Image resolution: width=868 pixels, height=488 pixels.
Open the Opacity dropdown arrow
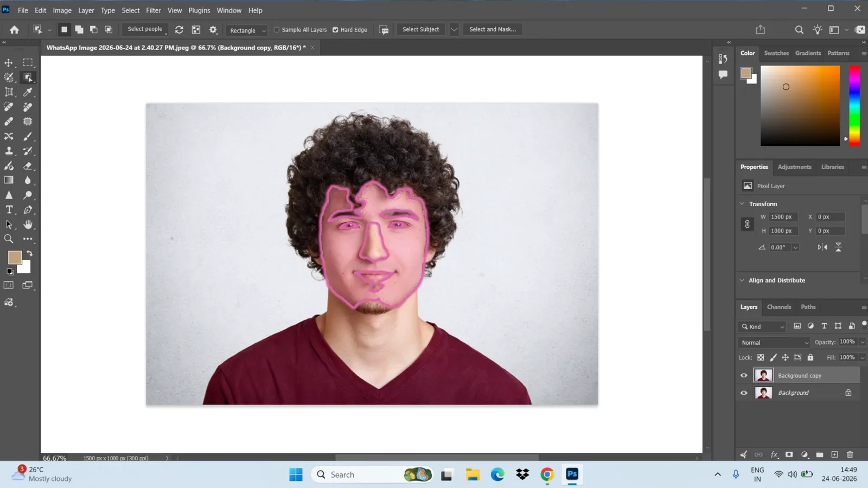click(862, 342)
